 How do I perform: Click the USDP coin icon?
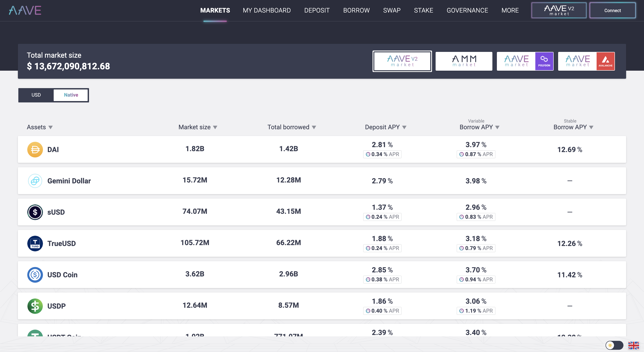coord(35,306)
